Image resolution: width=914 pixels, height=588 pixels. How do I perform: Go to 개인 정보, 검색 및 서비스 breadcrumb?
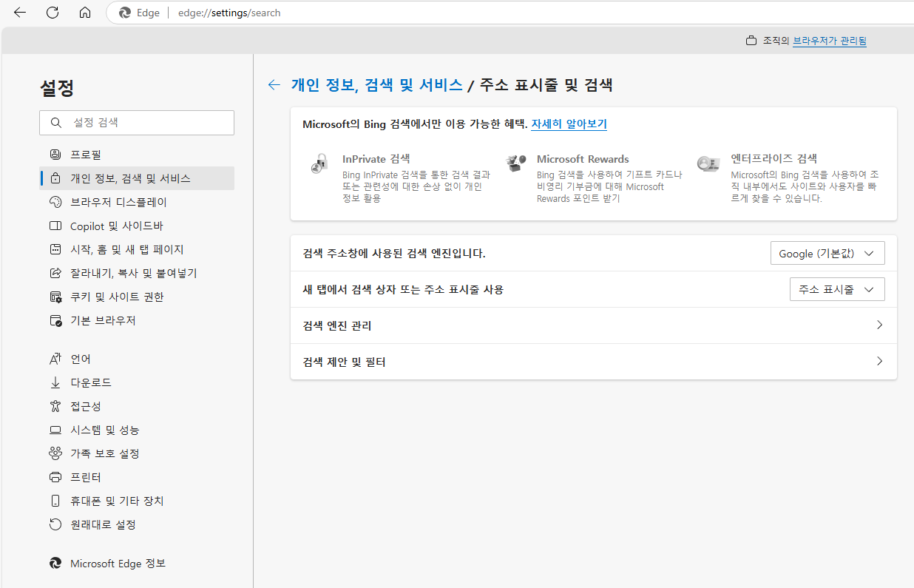[376, 85]
